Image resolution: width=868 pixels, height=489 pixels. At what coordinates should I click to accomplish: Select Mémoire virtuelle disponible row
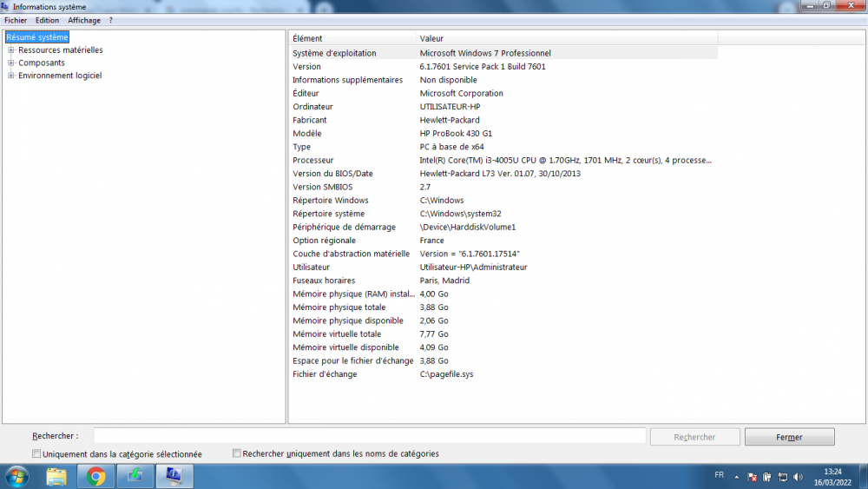(503, 347)
